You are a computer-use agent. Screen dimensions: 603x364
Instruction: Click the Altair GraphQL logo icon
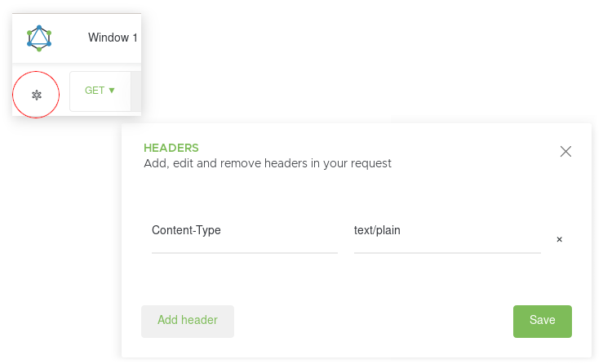point(39,38)
